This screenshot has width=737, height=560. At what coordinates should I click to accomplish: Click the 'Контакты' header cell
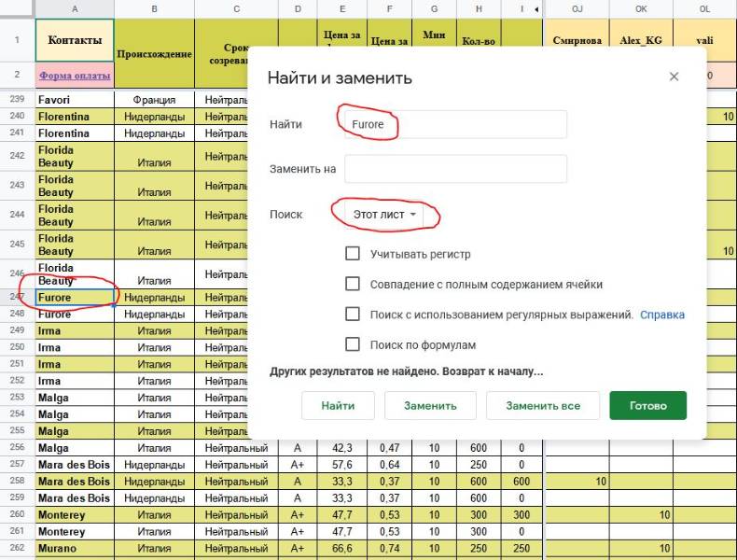[x=75, y=41]
